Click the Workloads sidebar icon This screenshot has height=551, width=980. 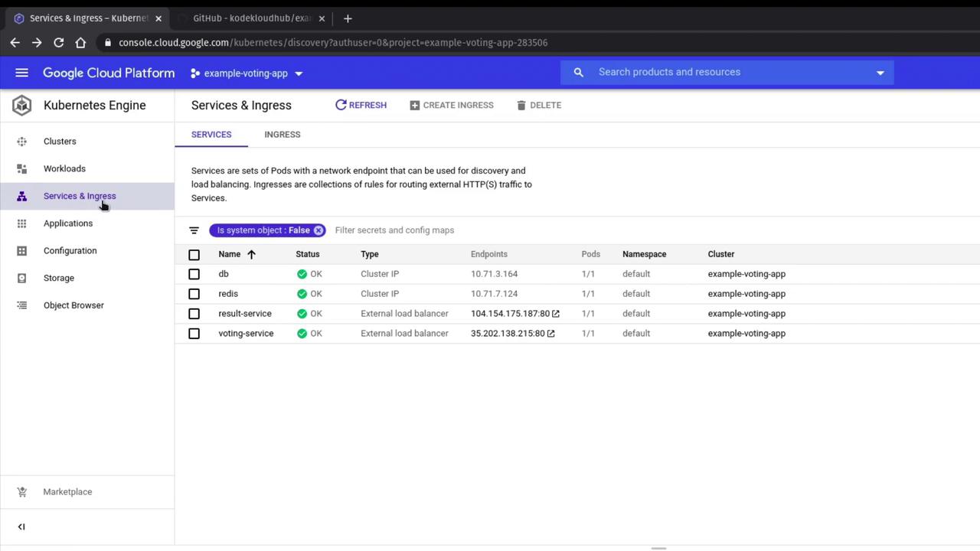(x=21, y=169)
